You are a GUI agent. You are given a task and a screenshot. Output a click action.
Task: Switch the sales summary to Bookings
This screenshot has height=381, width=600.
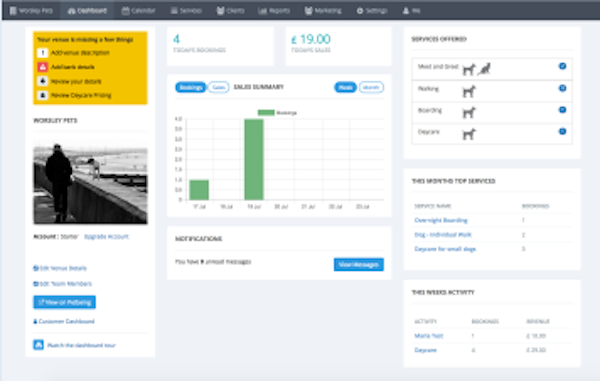coord(191,87)
